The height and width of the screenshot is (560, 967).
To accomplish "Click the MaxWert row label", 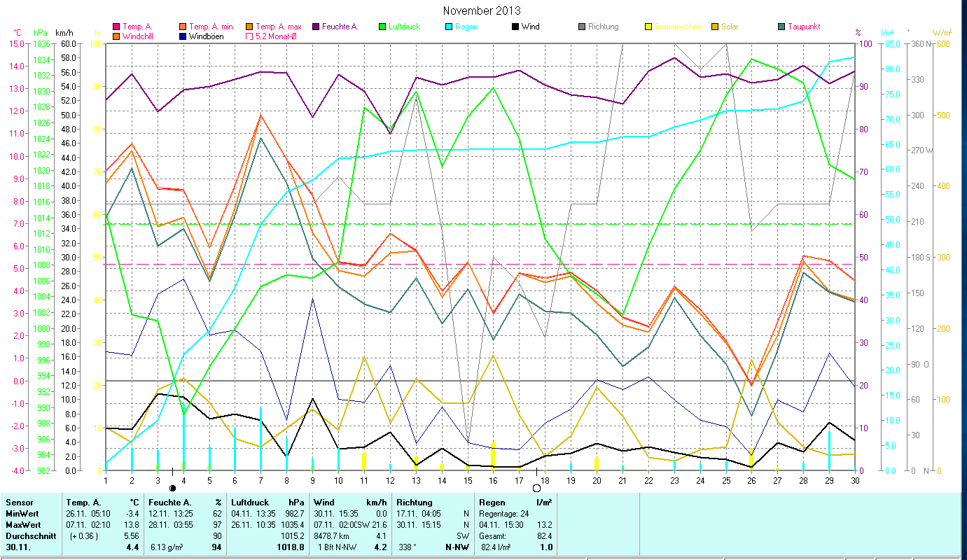I will (x=23, y=524).
